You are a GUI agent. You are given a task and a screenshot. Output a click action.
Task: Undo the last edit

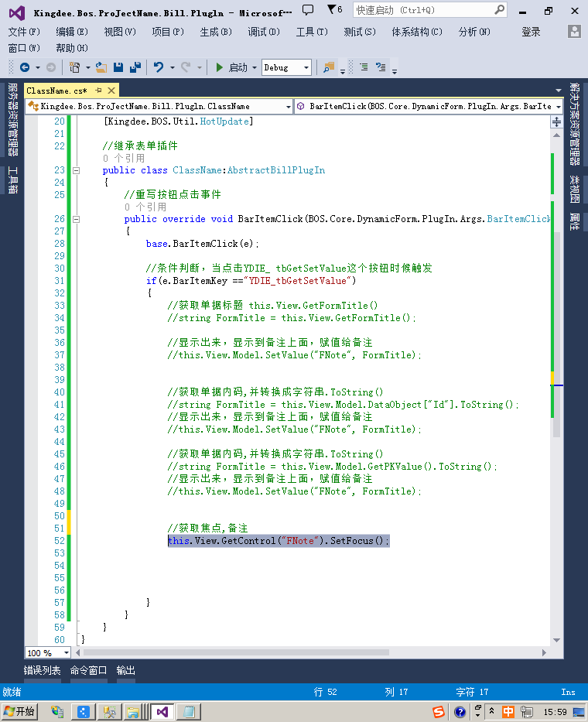(159, 67)
